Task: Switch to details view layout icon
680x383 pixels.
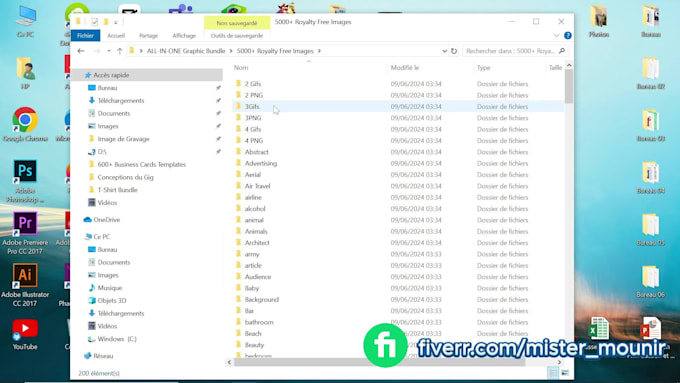Action: tap(553, 373)
